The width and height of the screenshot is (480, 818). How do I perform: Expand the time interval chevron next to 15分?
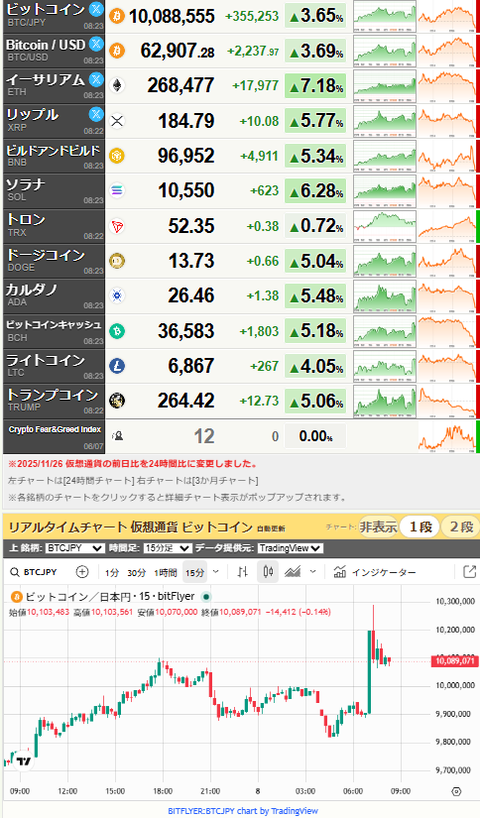click(x=215, y=572)
